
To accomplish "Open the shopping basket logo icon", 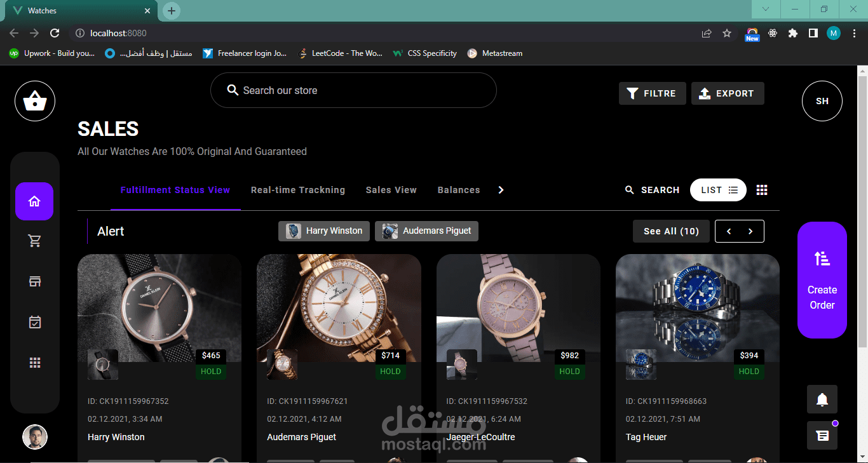I will tap(35, 101).
